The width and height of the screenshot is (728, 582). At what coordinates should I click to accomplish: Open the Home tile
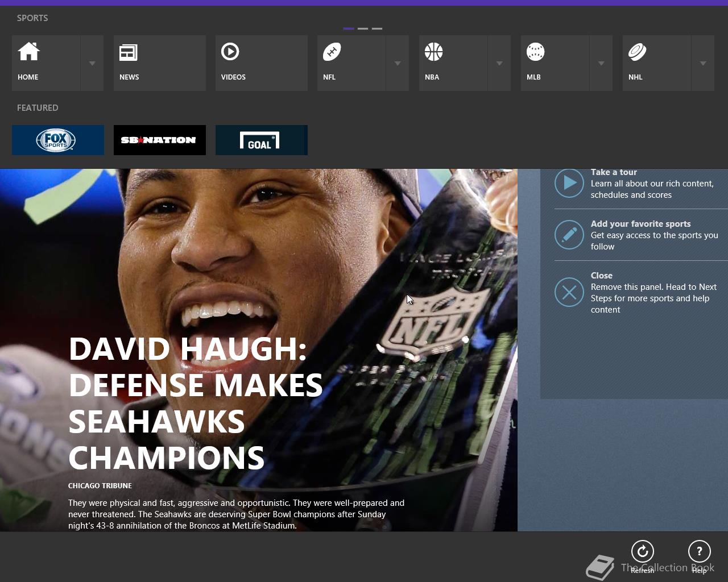point(46,63)
